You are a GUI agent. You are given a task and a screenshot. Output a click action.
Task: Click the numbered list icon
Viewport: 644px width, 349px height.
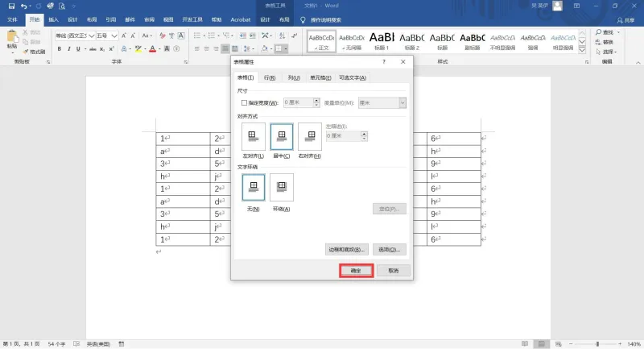coord(211,35)
